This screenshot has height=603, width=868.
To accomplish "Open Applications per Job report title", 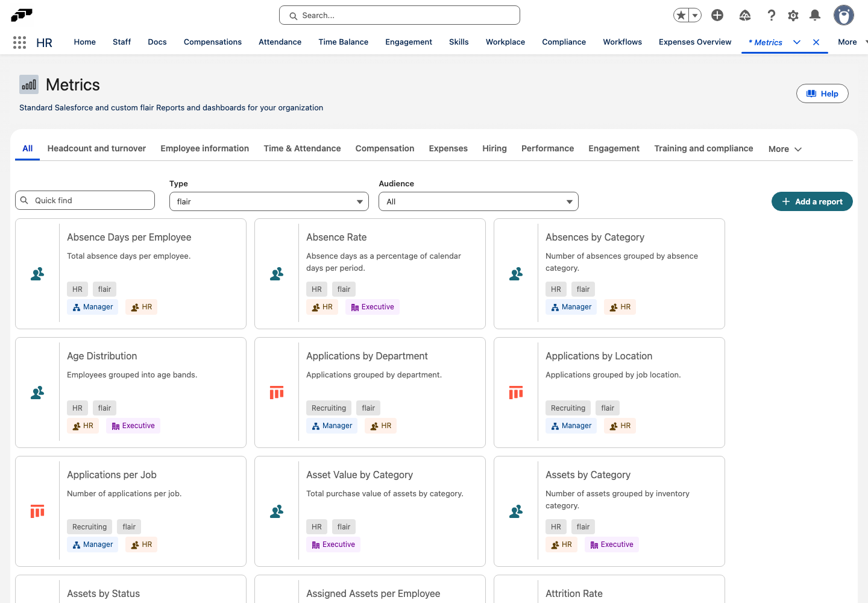I will [112, 475].
